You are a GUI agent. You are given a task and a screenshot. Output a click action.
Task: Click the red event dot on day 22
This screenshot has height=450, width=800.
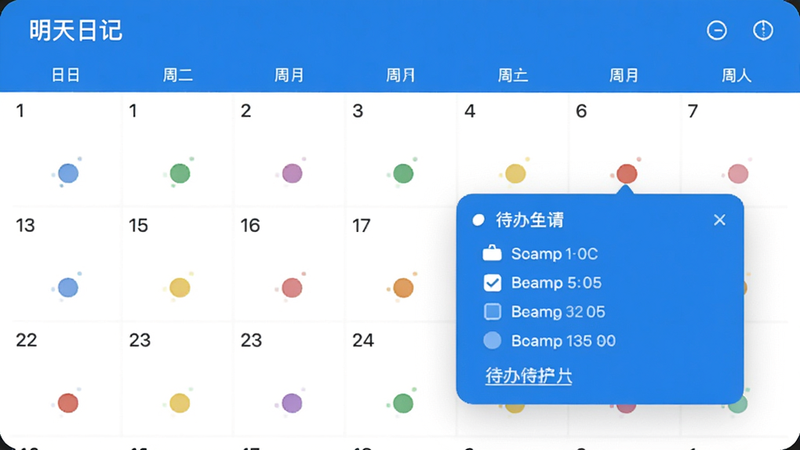point(68,403)
